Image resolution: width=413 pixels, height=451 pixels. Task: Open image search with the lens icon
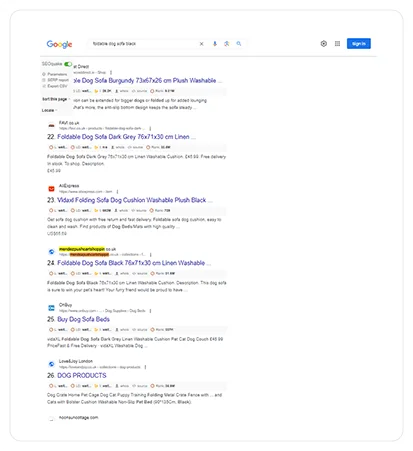pyautogui.click(x=227, y=44)
